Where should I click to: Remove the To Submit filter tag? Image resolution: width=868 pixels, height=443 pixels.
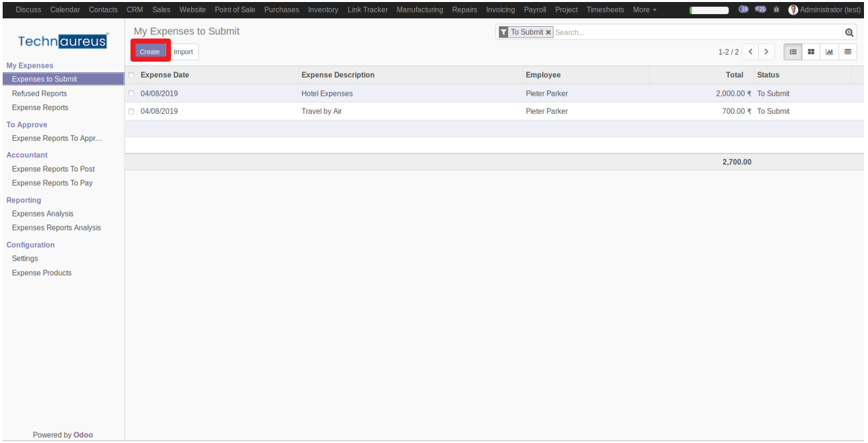pyautogui.click(x=549, y=32)
